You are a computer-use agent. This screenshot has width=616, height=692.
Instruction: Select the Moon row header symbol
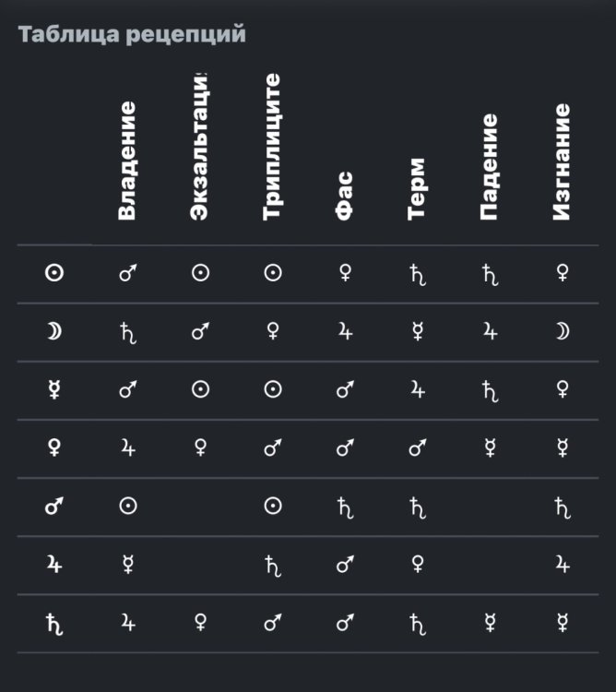click(54, 332)
